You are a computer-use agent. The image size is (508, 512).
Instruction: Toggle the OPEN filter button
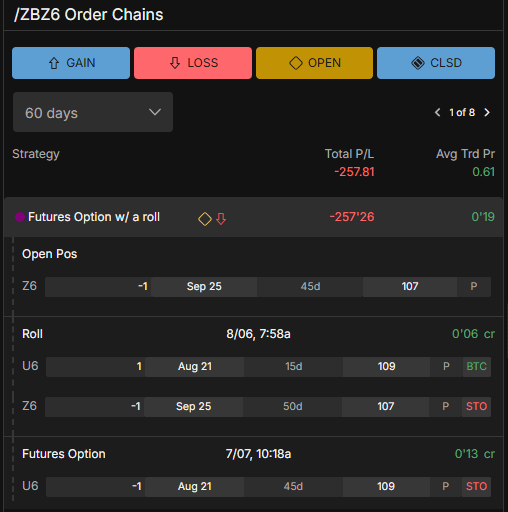click(314, 63)
